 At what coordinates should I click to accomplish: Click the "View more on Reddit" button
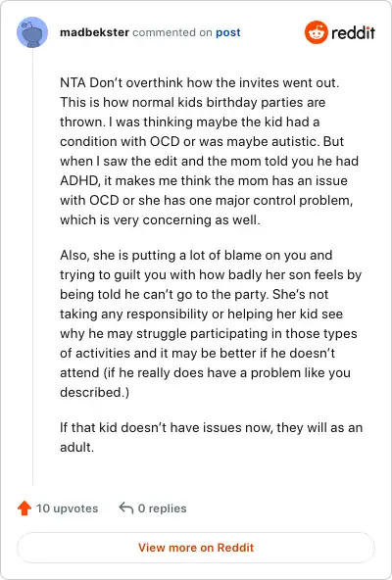click(x=196, y=548)
